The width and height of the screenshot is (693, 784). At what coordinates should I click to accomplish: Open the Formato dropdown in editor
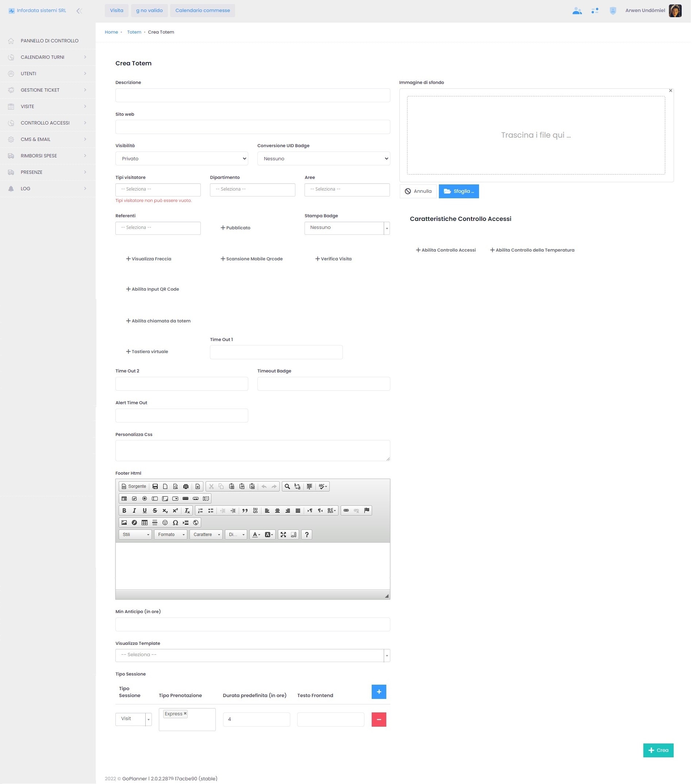(x=171, y=535)
